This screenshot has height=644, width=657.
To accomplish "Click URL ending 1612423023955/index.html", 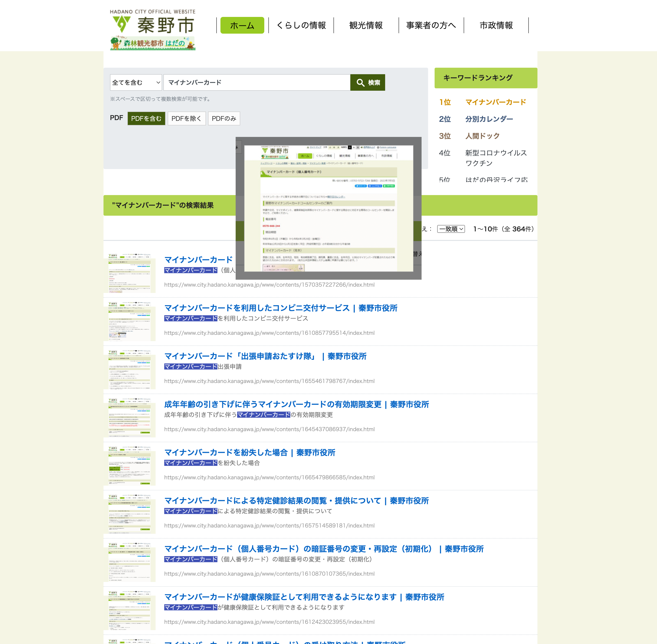I will [x=269, y=622].
